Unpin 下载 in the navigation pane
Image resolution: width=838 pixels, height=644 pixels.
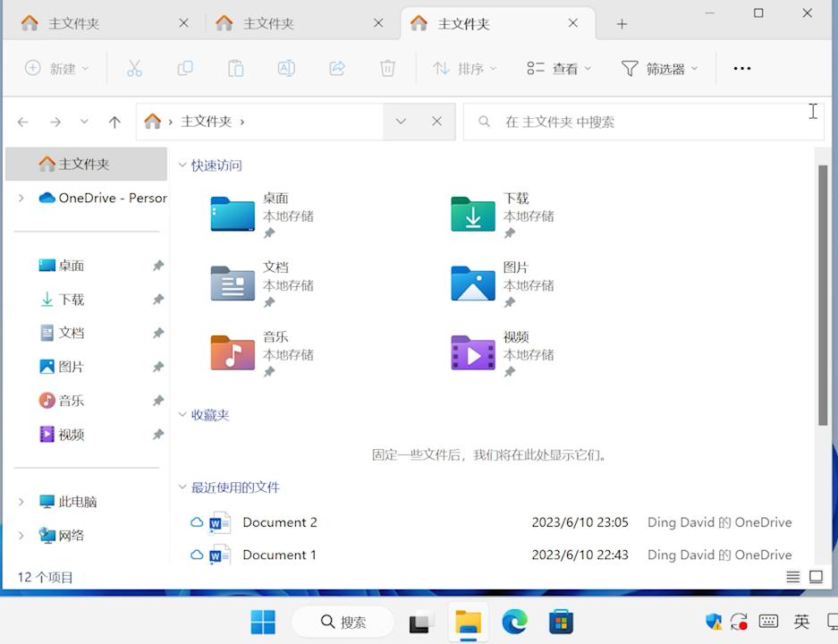point(158,300)
